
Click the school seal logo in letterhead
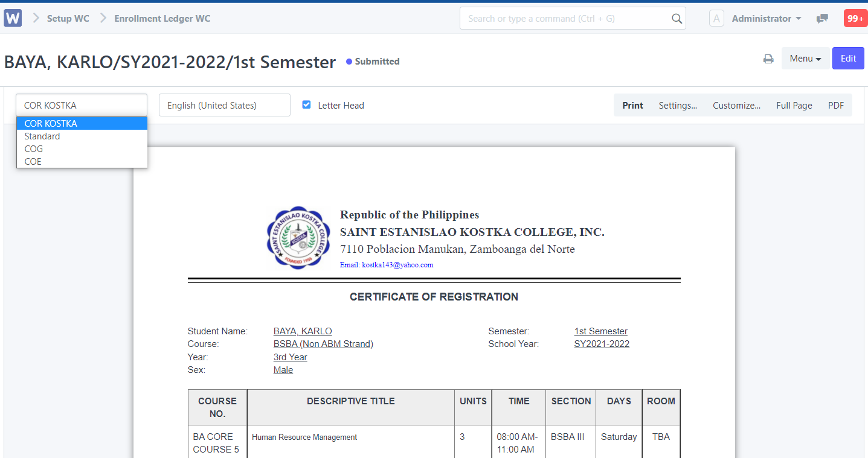[x=299, y=238]
